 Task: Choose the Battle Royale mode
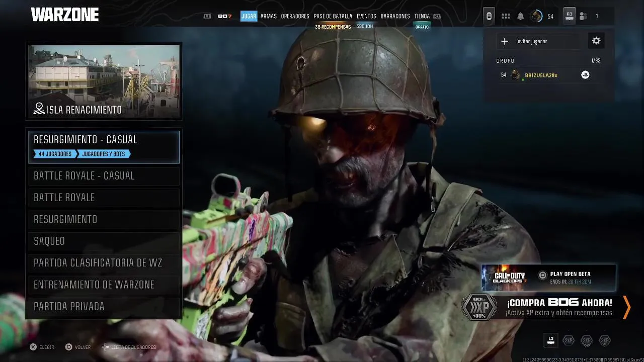pos(104,198)
